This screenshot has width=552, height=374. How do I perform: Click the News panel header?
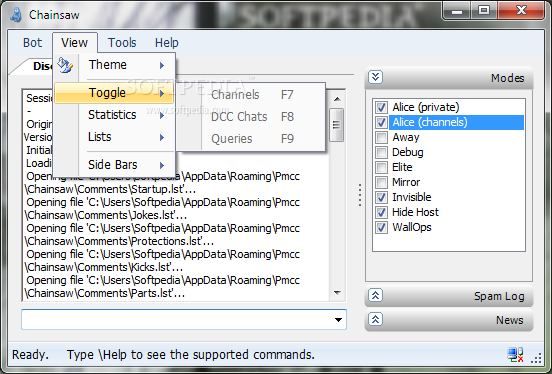point(449,320)
